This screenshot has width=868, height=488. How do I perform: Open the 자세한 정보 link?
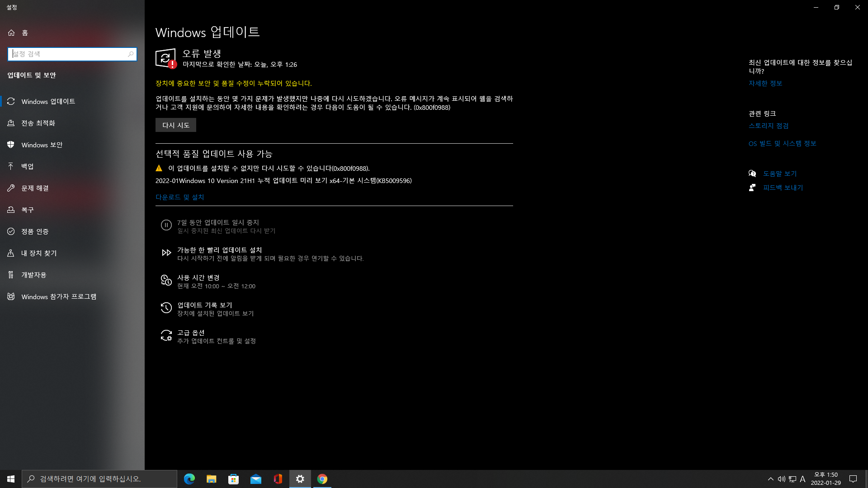[765, 84]
